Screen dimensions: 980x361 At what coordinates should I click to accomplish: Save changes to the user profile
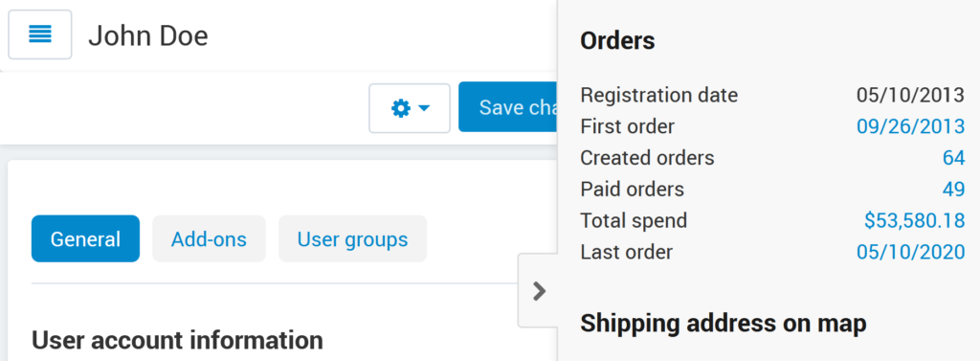coord(508,107)
